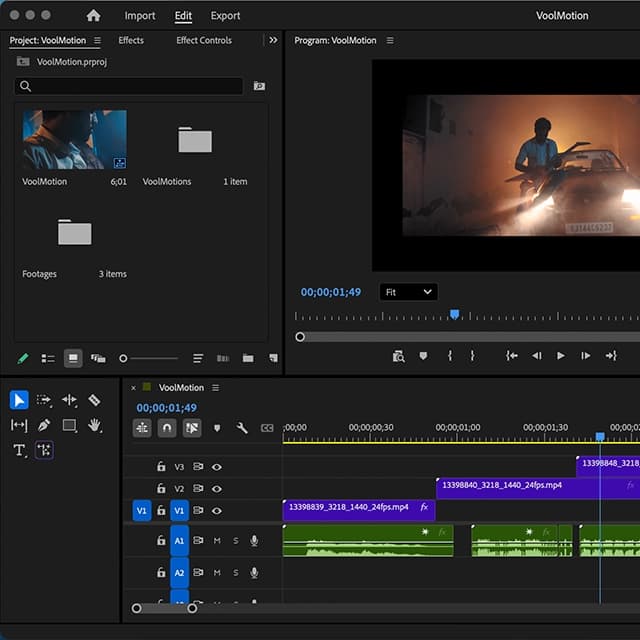
Task: Click the program monitor zoom scroll bar
Action: 467,337
